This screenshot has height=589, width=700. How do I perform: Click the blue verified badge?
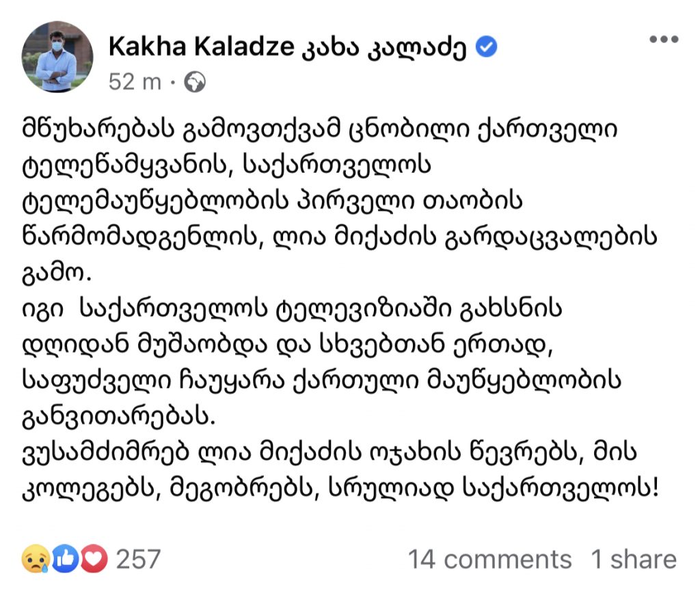[x=486, y=47]
